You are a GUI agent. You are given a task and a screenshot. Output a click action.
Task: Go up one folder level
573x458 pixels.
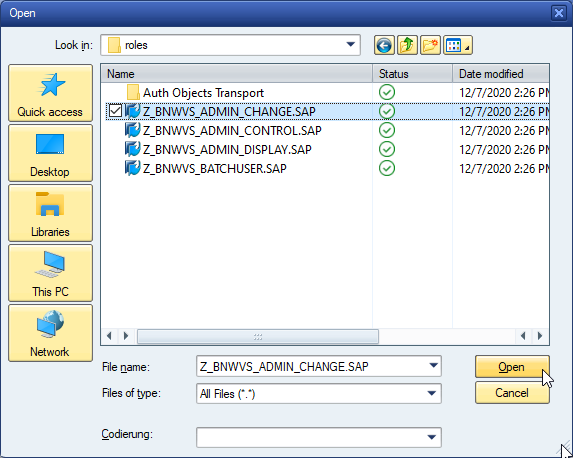407,45
